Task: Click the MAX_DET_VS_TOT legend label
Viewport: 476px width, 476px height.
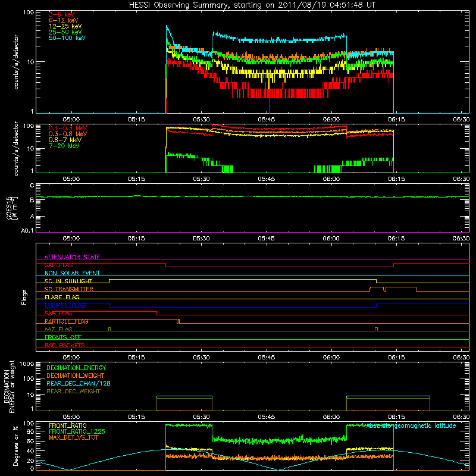Action: tap(73, 437)
